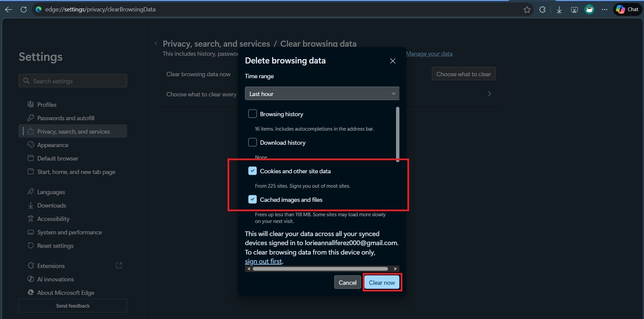Click the horizontal scrollbar left arrow
644x319 pixels.
[x=248, y=269]
